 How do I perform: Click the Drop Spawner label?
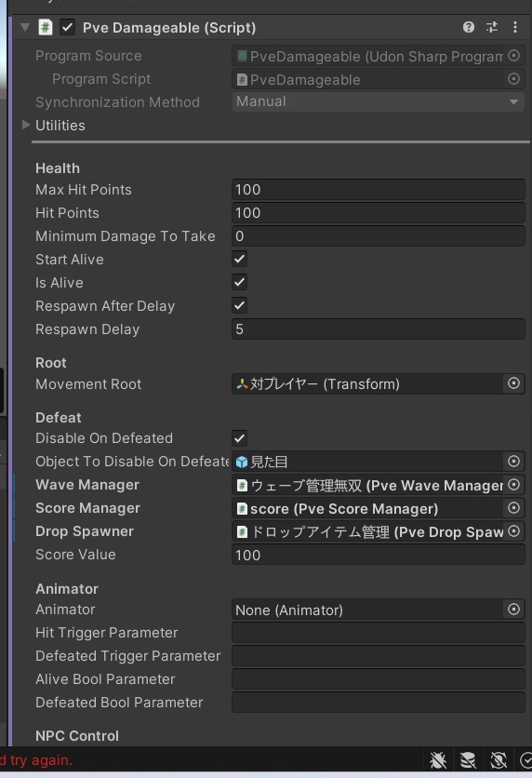pos(85,531)
